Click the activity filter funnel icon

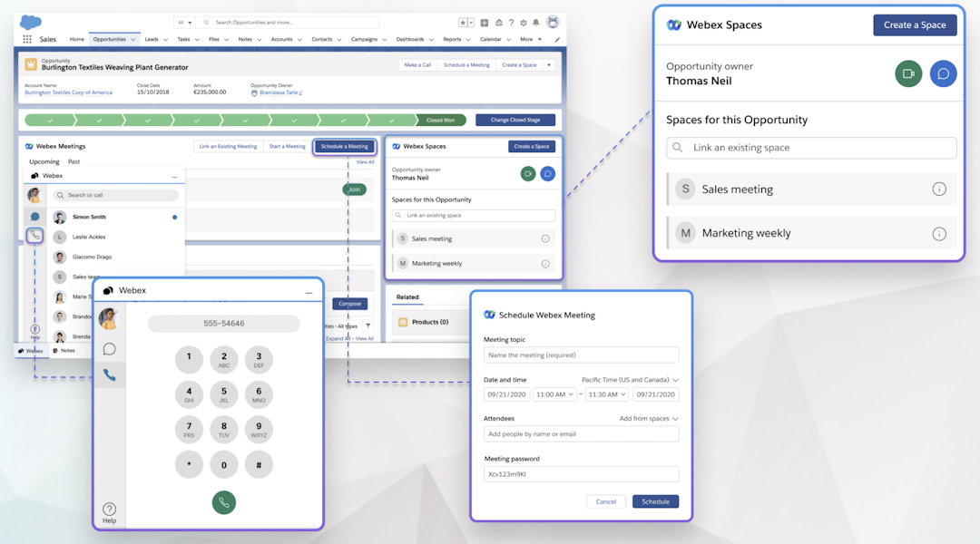coord(368,325)
